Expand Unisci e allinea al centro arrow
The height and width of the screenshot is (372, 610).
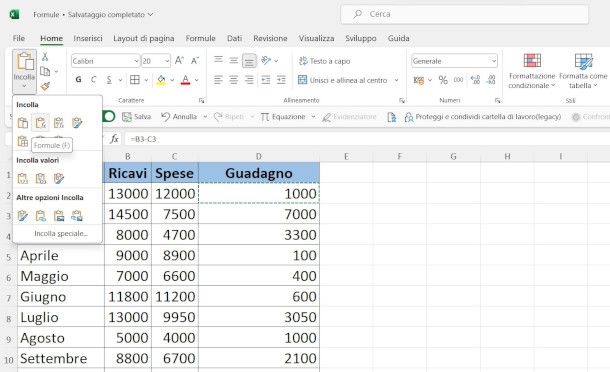tap(396, 80)
